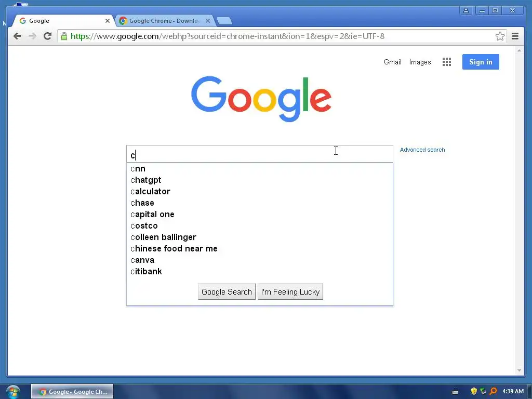Screen dimensions: 532x399
Task: Click the Chrome profile person icon
Action: [x=466, y=10]
